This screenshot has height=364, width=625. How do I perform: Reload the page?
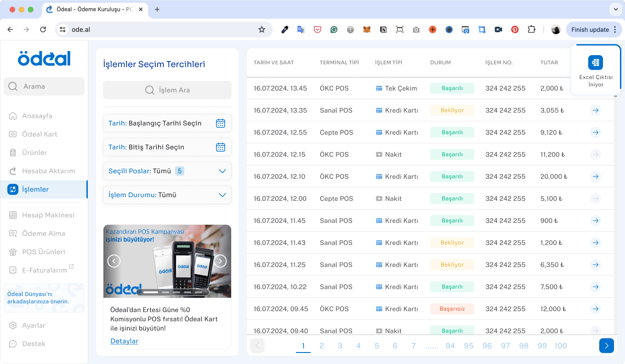point(43,29)
